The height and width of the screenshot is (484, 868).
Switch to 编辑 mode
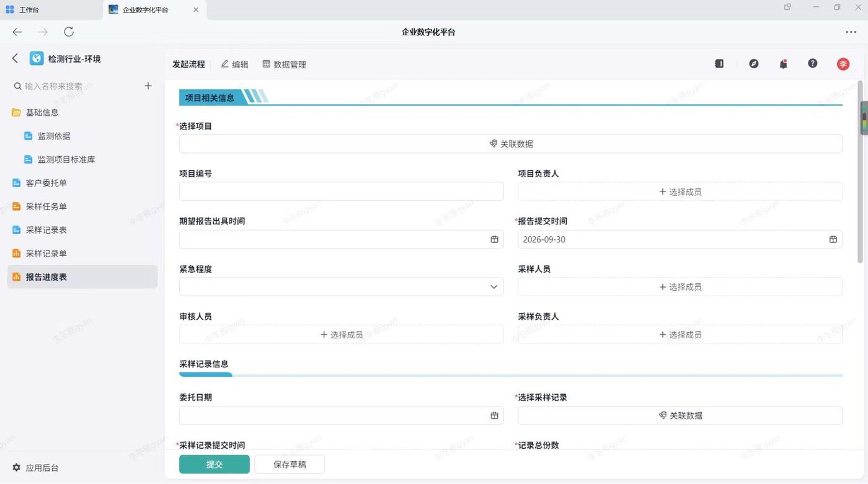[x=235, y=64]
